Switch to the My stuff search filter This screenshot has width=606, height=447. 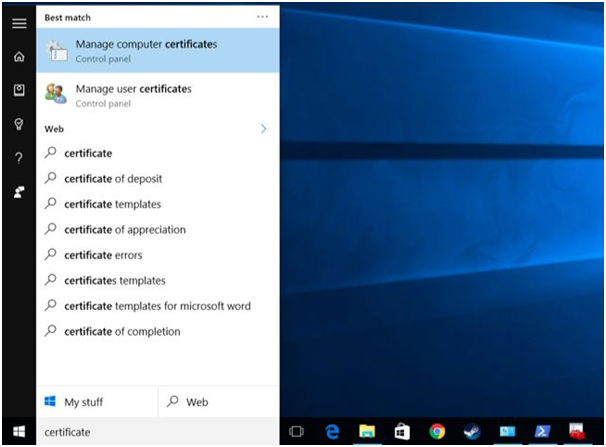(97, 402)
